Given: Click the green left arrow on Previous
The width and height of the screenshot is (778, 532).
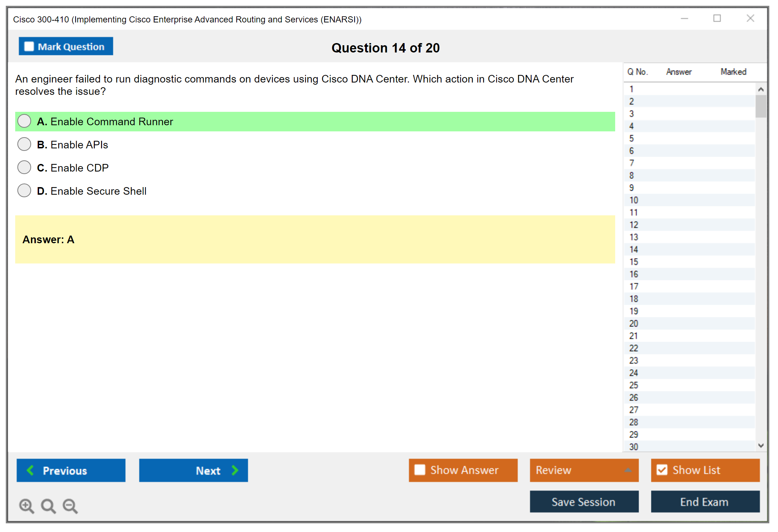Looking at the screenshot, I should pyautogui.click(x=30, y=470).
